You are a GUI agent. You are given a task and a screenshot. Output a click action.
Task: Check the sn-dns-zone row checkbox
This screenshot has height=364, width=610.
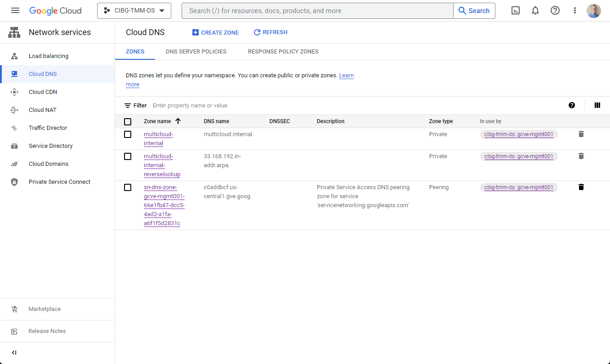pos(128,187)
